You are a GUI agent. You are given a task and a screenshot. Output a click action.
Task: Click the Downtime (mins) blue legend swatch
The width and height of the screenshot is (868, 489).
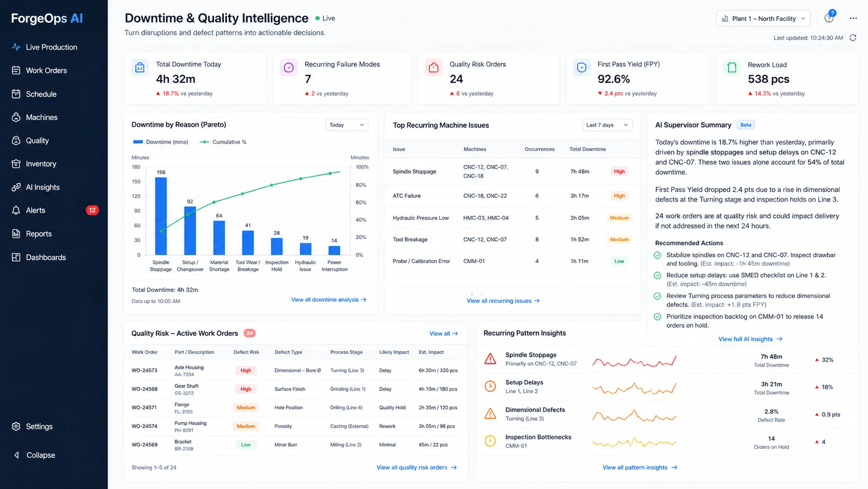pos(138,142)
